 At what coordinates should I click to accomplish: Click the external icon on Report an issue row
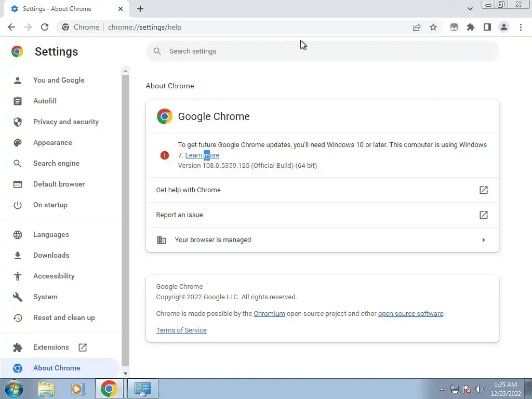click(x=484, y=215)
